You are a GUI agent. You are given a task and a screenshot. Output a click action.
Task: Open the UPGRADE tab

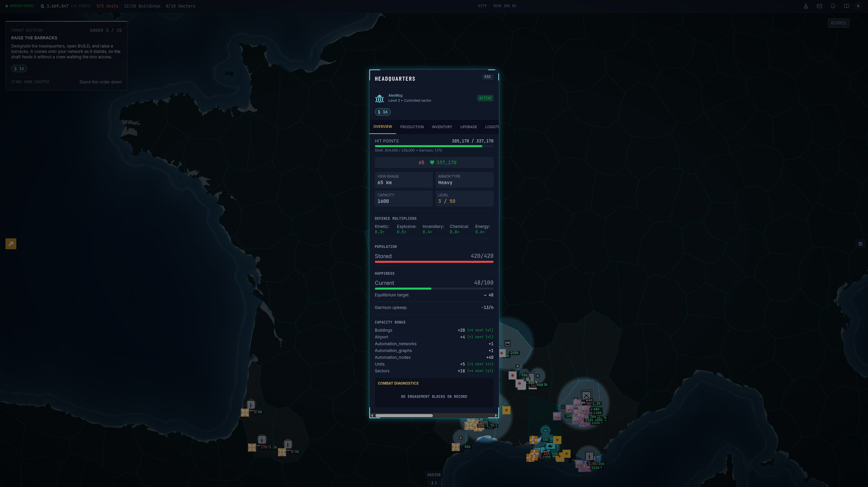tap(468, 127)
